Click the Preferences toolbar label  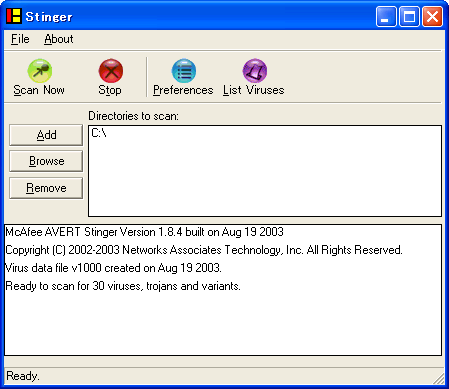click(183, 90)
